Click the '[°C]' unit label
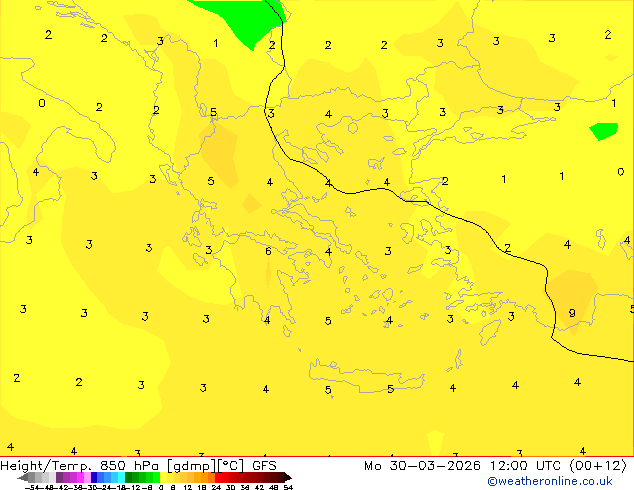 [x=231, y=466]
